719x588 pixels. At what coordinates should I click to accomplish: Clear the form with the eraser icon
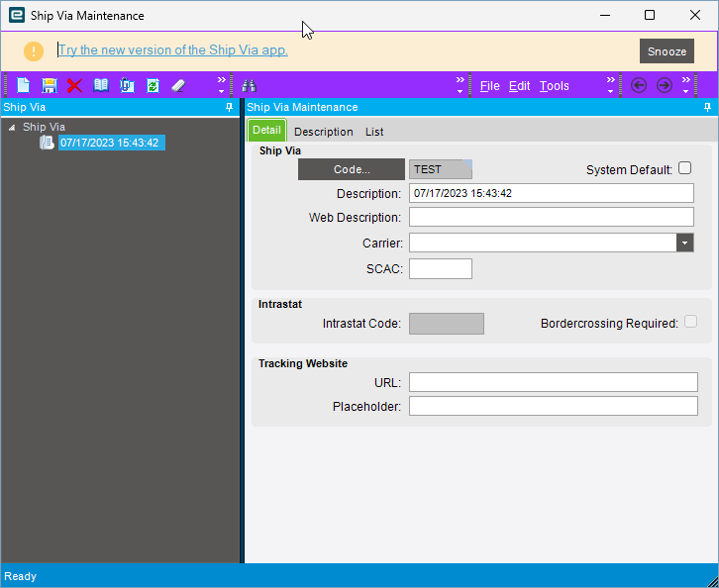pyautogui.click(x=178, y=85)
